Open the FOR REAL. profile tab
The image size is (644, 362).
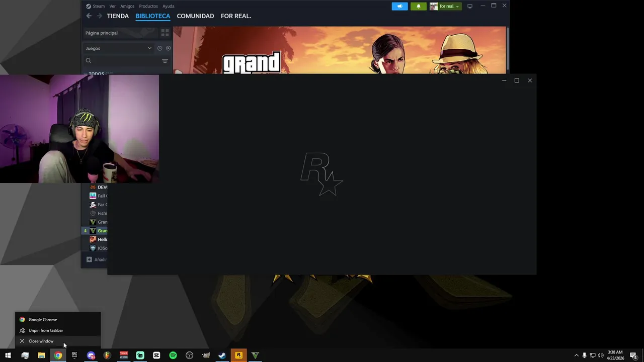click(236, 16)
